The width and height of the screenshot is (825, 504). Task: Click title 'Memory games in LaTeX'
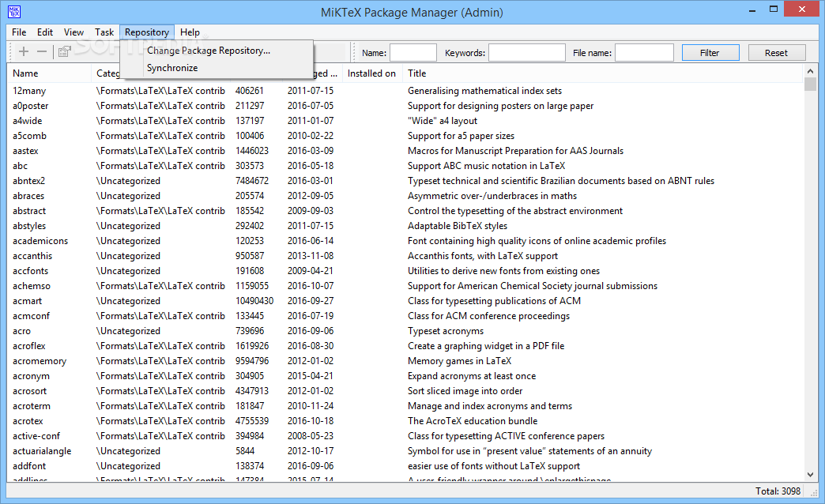click(x=459, y=361)
